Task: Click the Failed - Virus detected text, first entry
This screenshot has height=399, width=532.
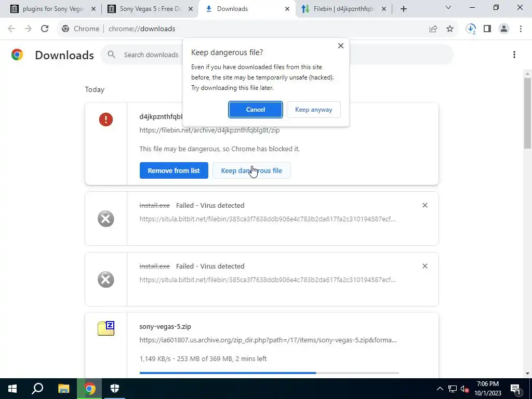Action: [x=210, y=205]
